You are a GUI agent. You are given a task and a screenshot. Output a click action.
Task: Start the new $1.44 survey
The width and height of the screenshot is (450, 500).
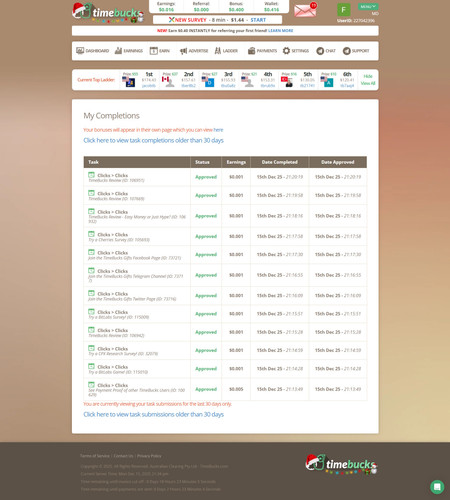[x=258, y=20]
